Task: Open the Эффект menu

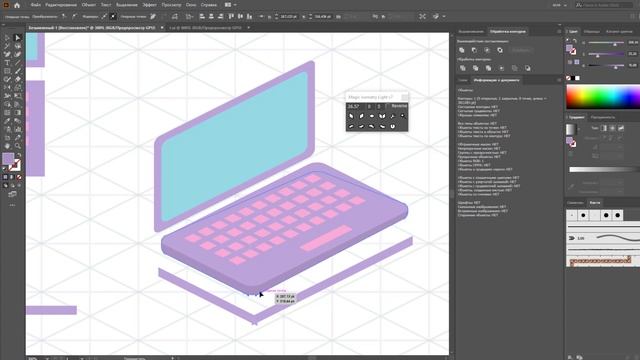Action: tap(149, 5)
